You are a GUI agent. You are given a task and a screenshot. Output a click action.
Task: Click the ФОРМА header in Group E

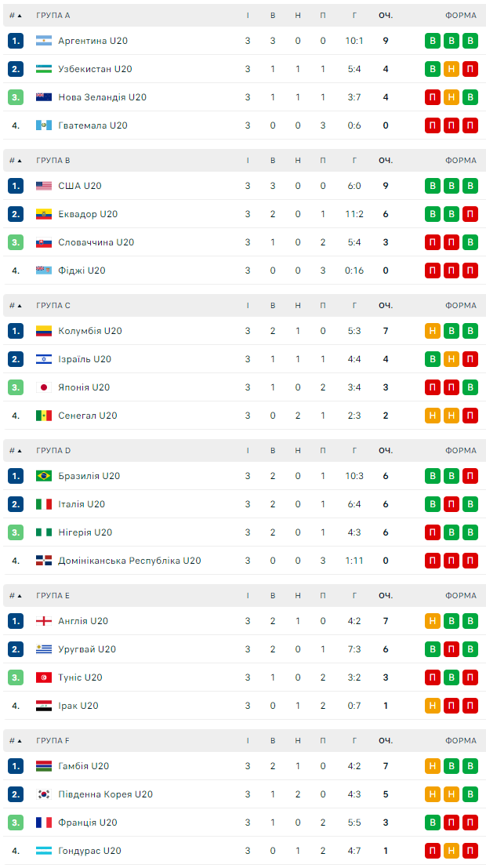460,596
